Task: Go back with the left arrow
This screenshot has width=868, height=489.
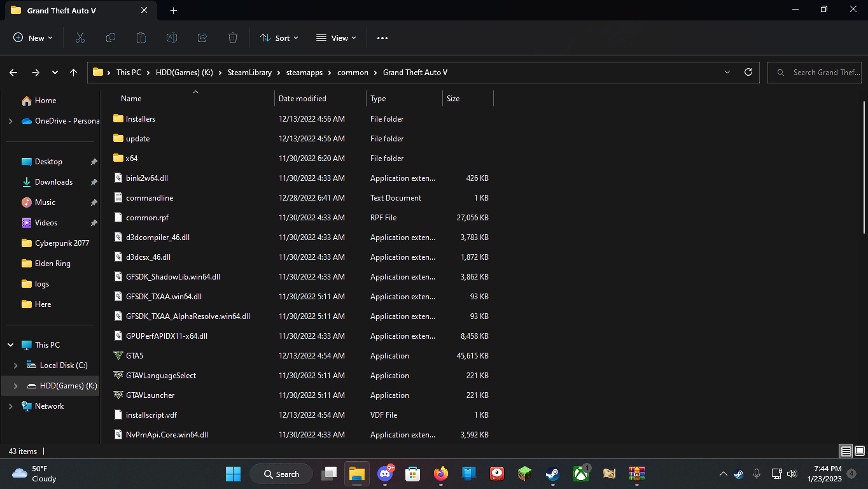Action: [13, 73]
